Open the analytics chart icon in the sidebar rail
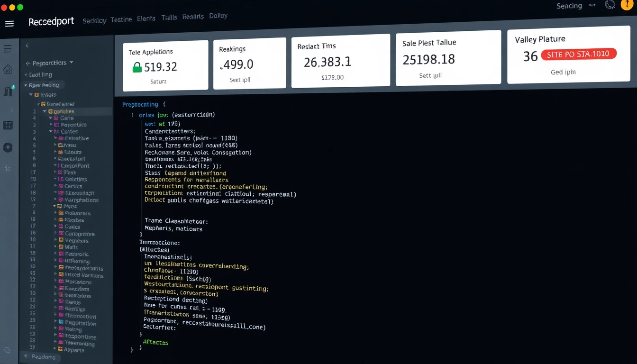Screen dimensions: 637x364 pos(8,91)
